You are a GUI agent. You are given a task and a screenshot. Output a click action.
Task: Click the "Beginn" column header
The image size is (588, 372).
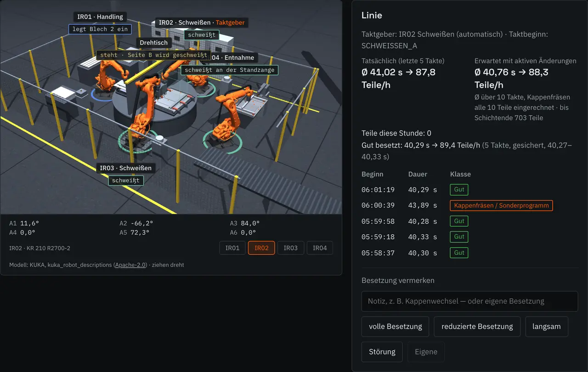373,175
